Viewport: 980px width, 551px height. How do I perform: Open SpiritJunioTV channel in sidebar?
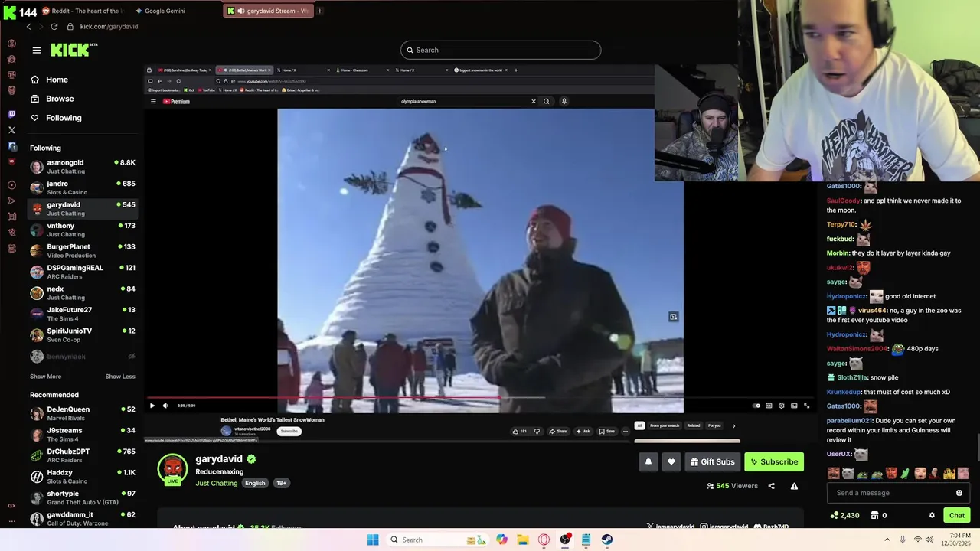(x=83, y=334)
